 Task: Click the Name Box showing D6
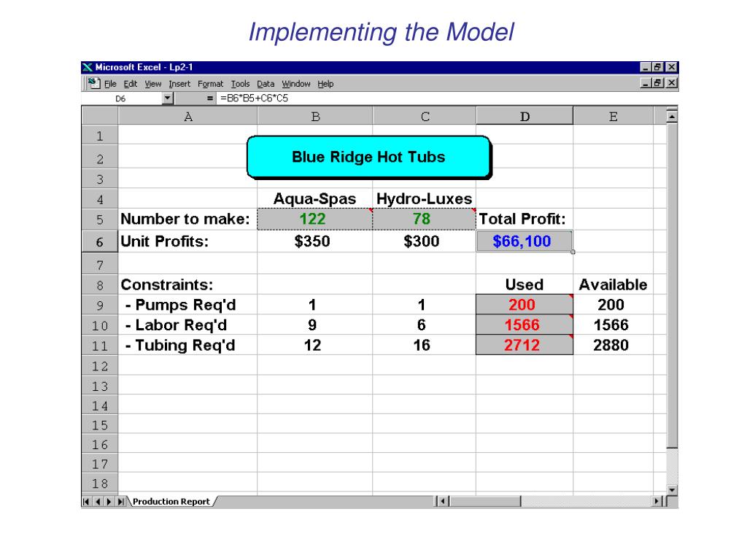(122, 98)
